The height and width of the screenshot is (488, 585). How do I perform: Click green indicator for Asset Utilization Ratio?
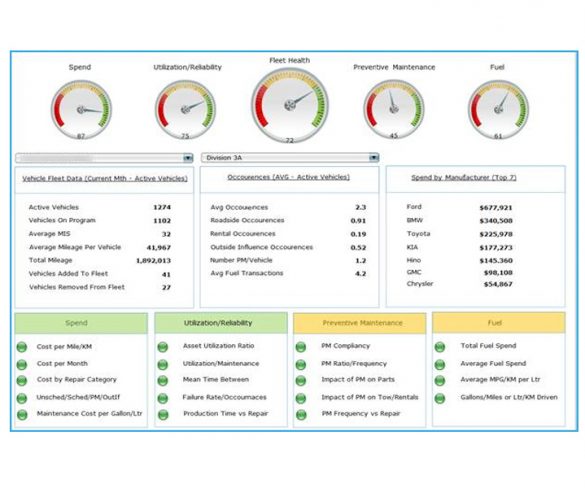163,347
